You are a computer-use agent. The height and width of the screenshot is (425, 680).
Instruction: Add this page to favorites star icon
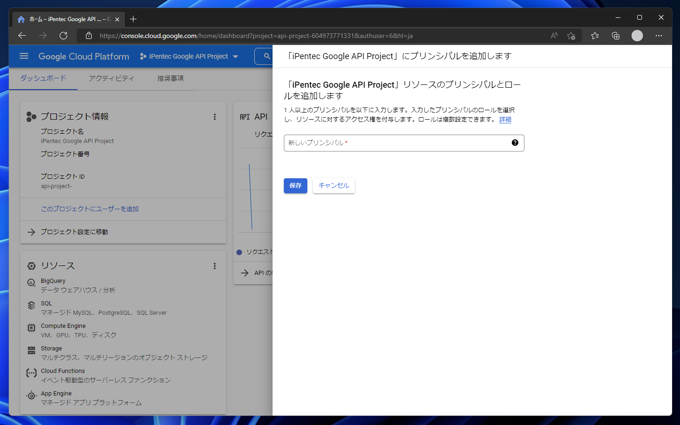point(571,36)
